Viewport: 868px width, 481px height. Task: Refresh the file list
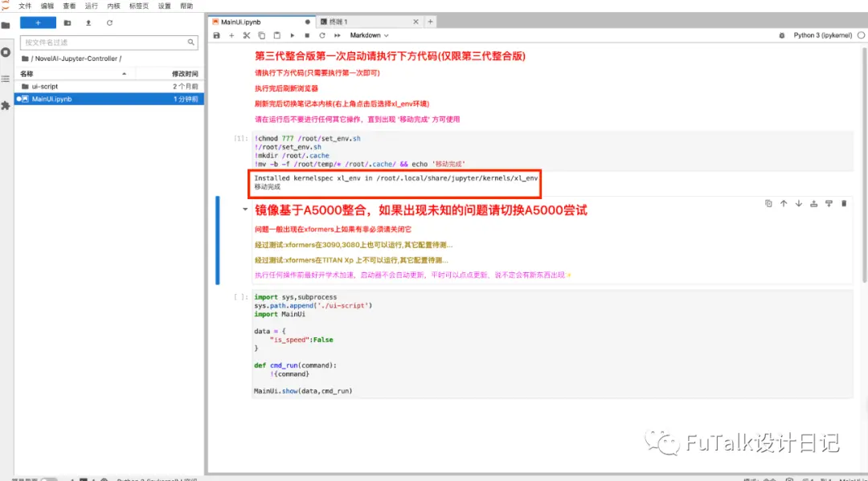[109, 22]
